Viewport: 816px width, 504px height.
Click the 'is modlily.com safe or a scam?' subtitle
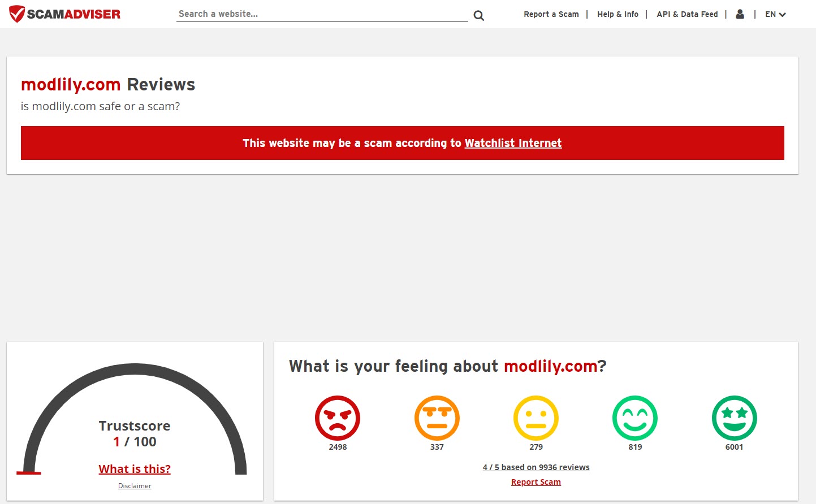pyautogui.click(x=100, y=106)
